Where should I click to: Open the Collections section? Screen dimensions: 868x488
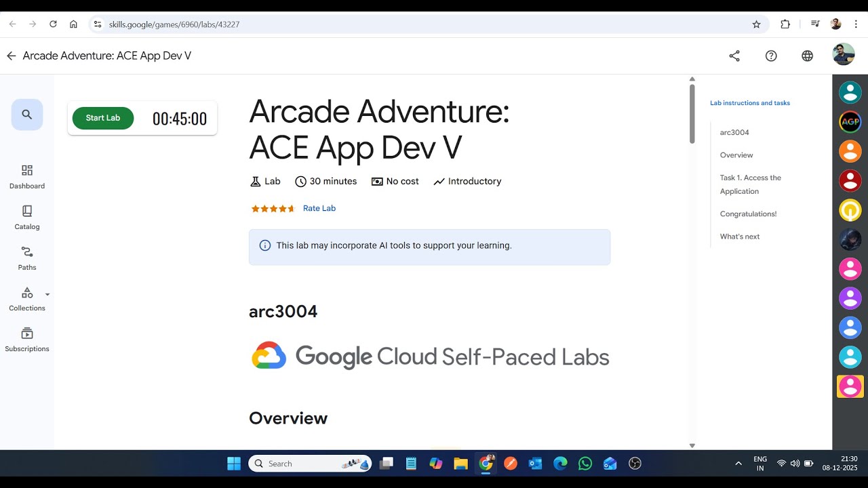point(27,299)
